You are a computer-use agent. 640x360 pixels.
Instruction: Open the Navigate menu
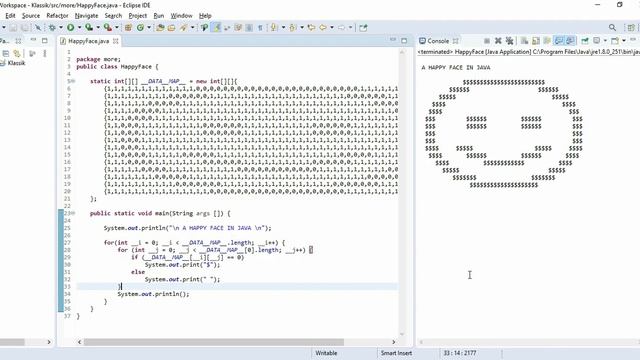click(87, 16)
